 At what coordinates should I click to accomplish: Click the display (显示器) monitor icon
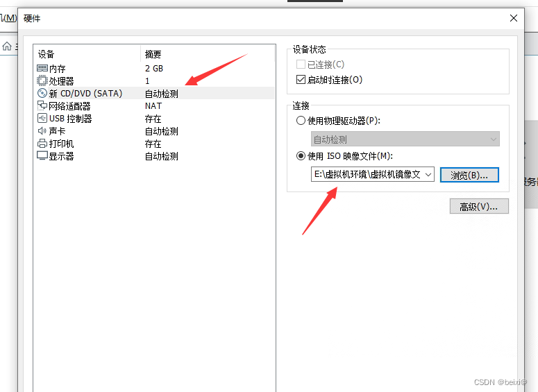42,155
